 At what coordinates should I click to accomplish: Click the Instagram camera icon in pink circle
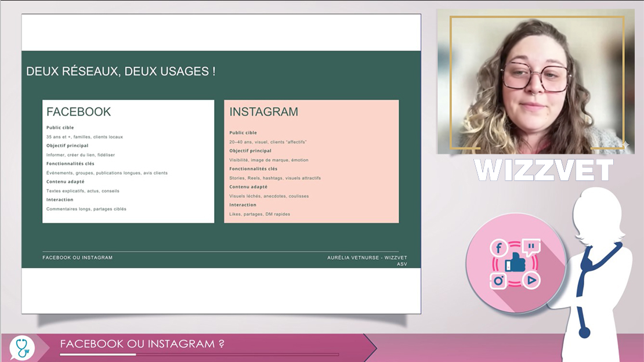[498, 281]
